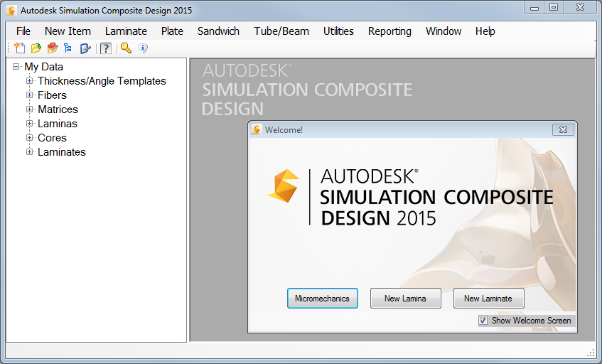The width and height of the screenshot is (602, 364).
Task: Click the open folder toolbar icon
Action: click(36, 48)
